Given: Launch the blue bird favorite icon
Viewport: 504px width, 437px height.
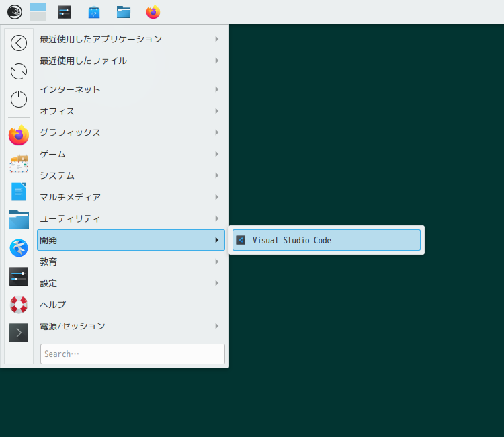Looking at the screenshot, I should (x=19, y=248).
